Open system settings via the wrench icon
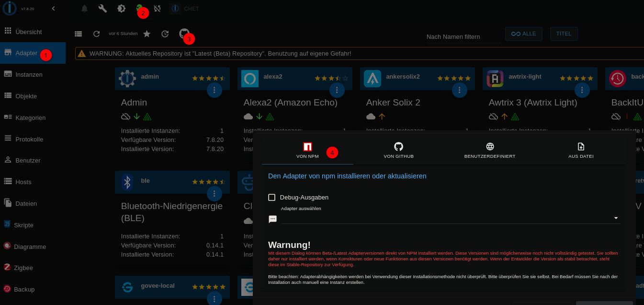 coord(102,8)
